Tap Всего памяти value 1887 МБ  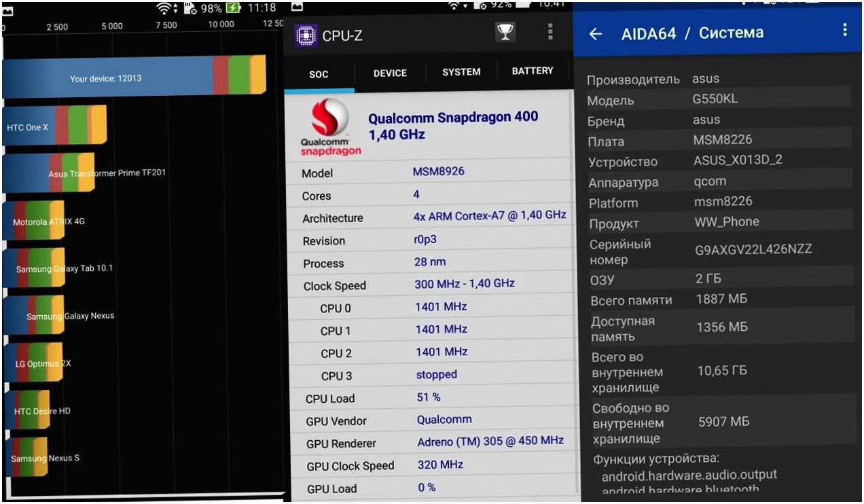[x=722, y=299]
